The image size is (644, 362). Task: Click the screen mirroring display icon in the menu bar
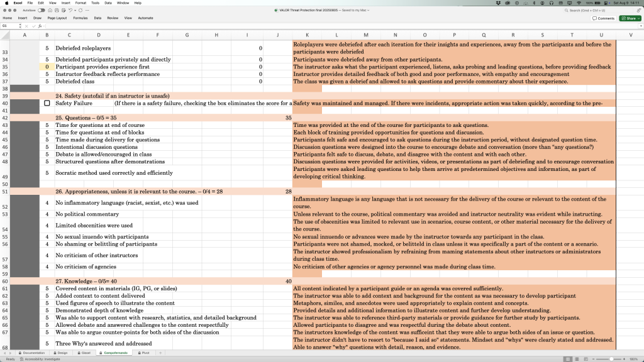(x=569, y=3)
